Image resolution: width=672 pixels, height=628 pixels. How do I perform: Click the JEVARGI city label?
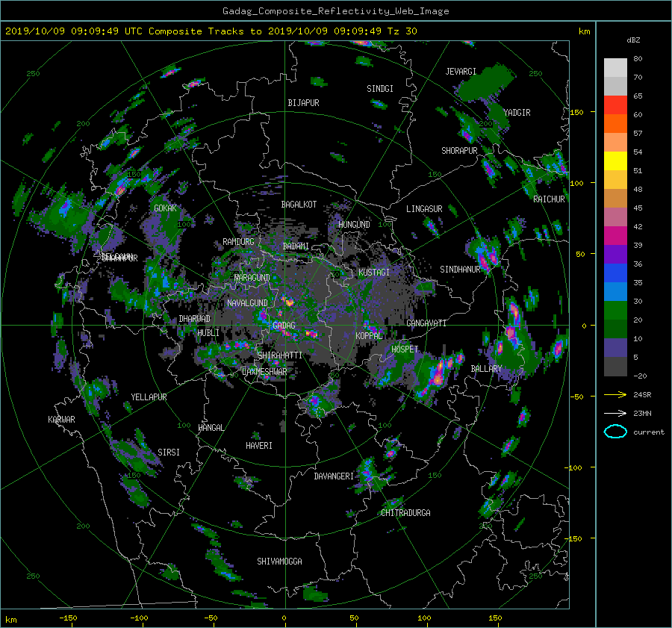461,72
